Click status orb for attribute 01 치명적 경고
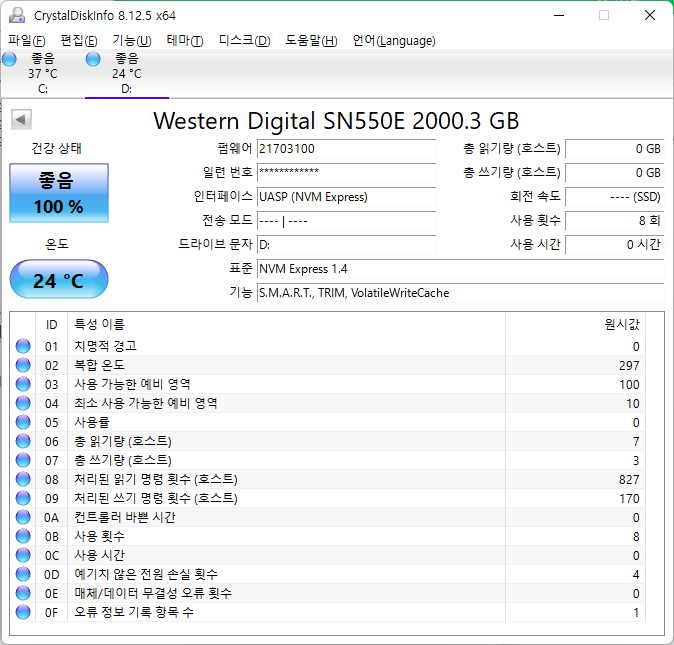Viewport: 674px width, 645px height. click(23, 346)
